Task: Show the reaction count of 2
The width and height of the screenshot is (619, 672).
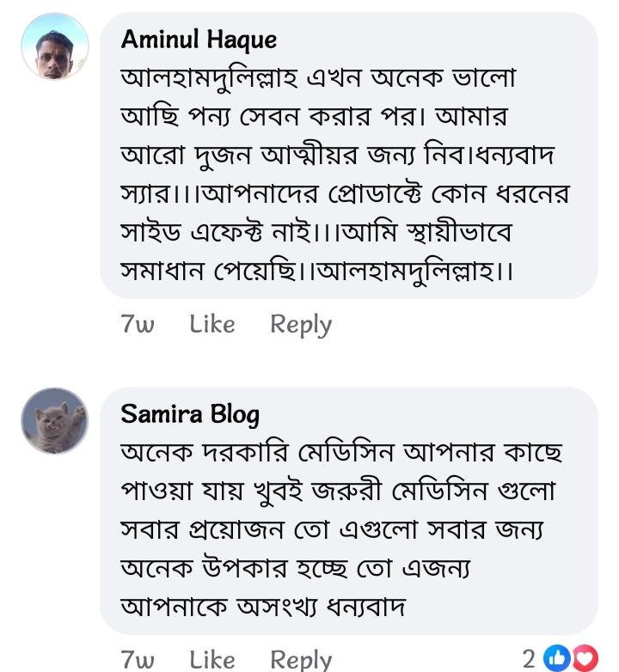Action: (529, 658)
